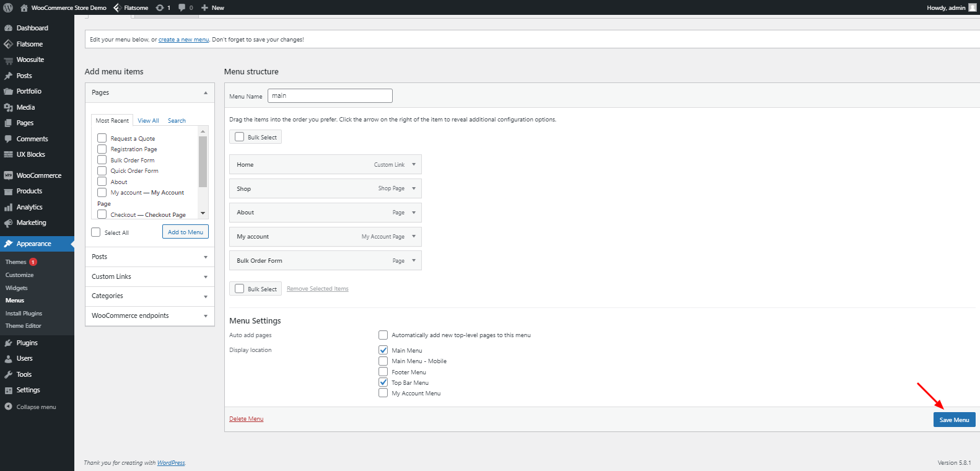The image size is (980, 471).
Task: Open Customize submenu item
Action: point(20,275)
